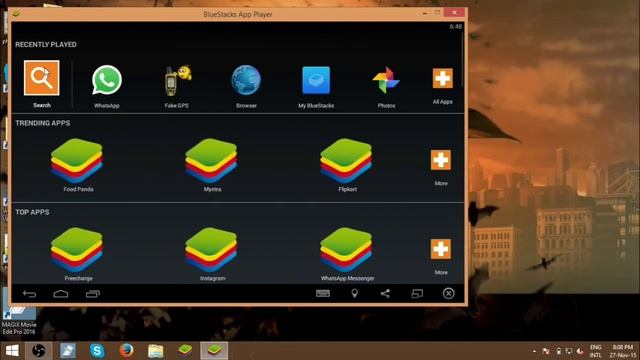Open Freecharge top app
This screenshot has width=640, height=360.
(x=77, y=250)
